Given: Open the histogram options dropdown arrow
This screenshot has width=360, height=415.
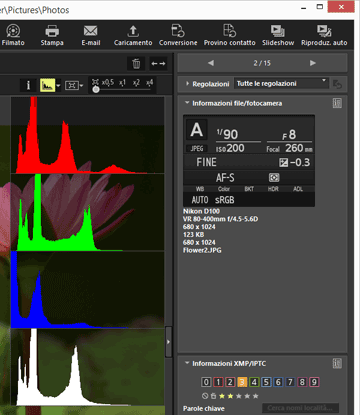Looking at the screenshot, I should 58,86.
